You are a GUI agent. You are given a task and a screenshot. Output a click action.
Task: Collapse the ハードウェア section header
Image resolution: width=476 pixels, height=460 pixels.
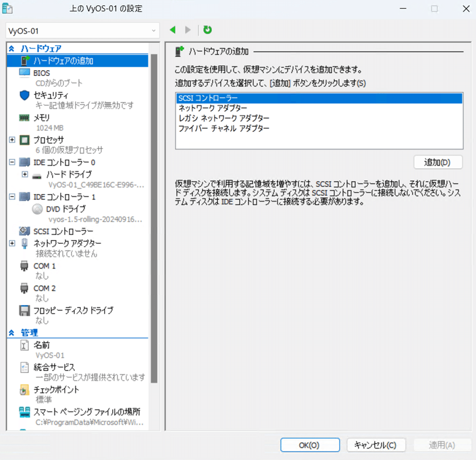(12, 49)
